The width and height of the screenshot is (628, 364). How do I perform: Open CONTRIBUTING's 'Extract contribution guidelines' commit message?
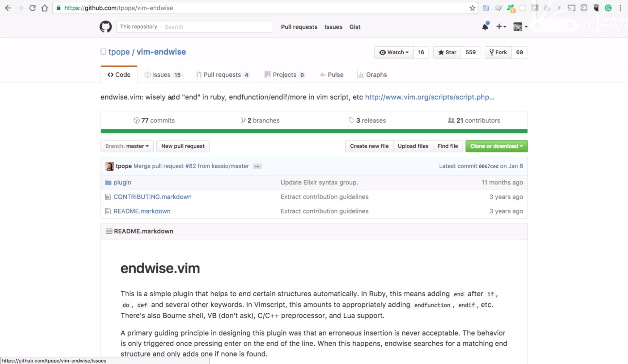(x=324, y=197)
